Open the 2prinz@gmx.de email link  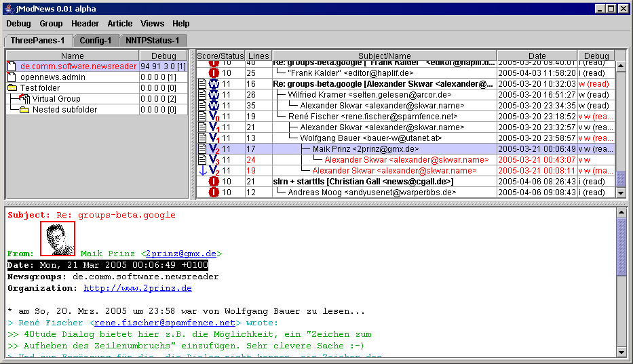tap(181, 254)
